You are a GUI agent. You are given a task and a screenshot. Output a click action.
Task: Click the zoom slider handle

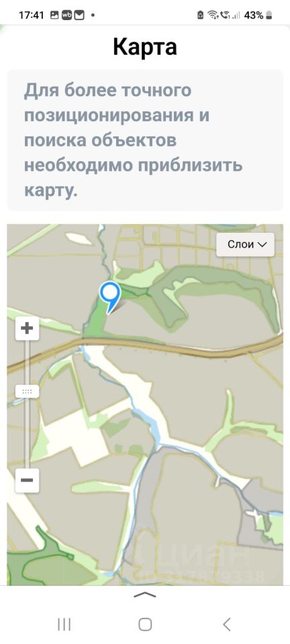[x=27, y=392]
